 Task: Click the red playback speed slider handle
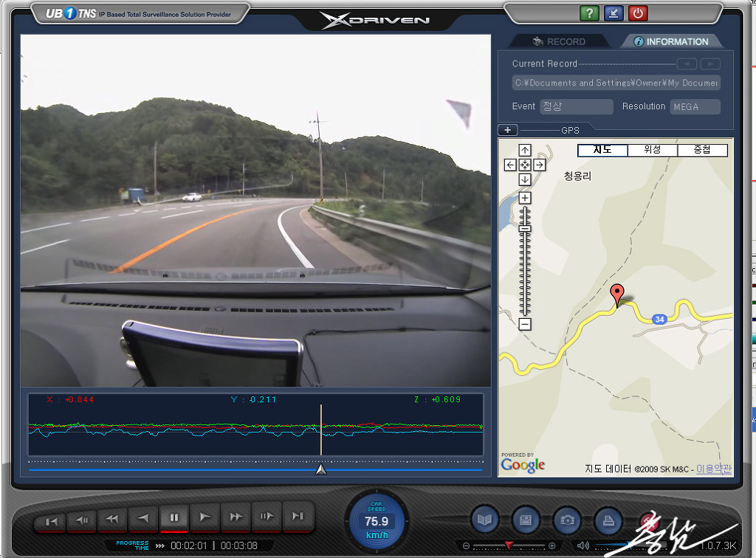coord(509,545)
